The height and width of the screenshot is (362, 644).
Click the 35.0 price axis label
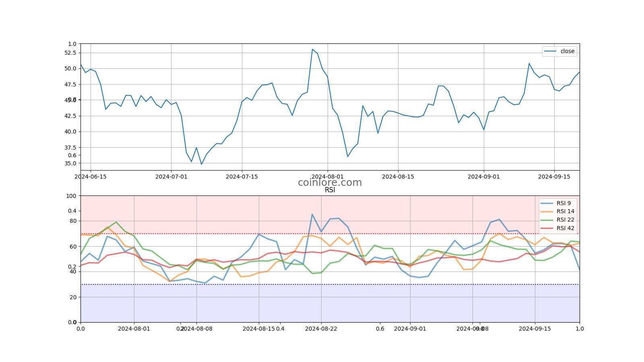[70, 163]
